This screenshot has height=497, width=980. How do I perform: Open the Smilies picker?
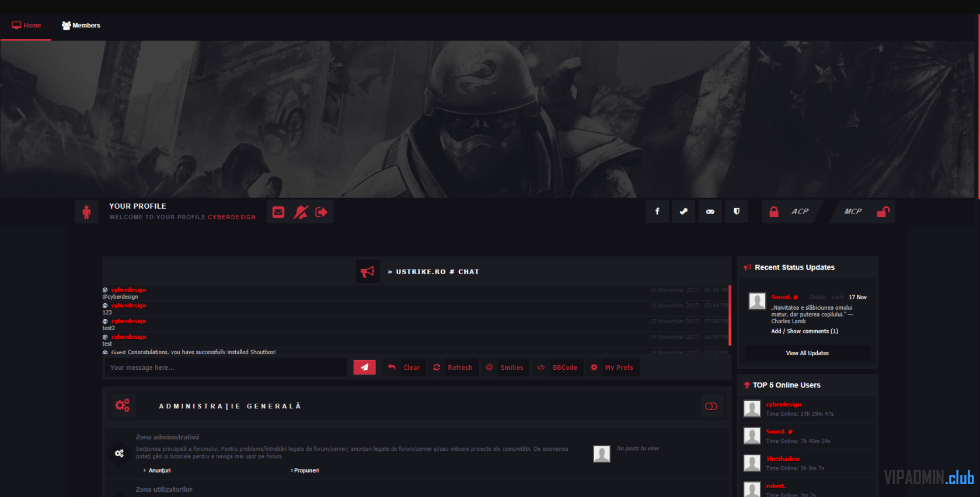pos(512,367)
